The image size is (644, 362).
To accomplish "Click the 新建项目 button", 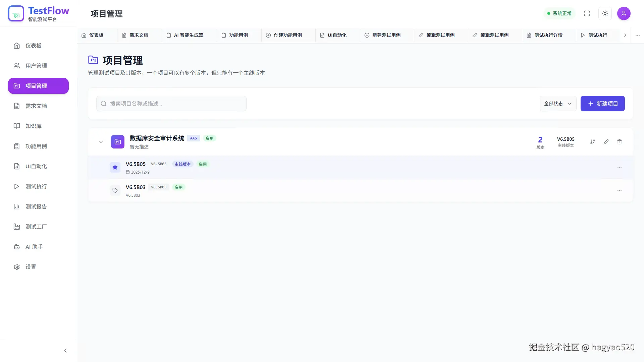I will (x=602, y=104).
